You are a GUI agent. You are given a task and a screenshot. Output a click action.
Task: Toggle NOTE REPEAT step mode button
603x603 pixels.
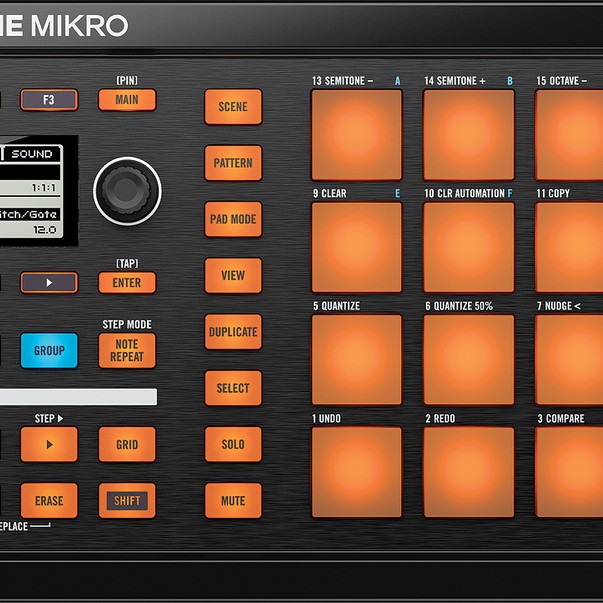tap(127, 350)
